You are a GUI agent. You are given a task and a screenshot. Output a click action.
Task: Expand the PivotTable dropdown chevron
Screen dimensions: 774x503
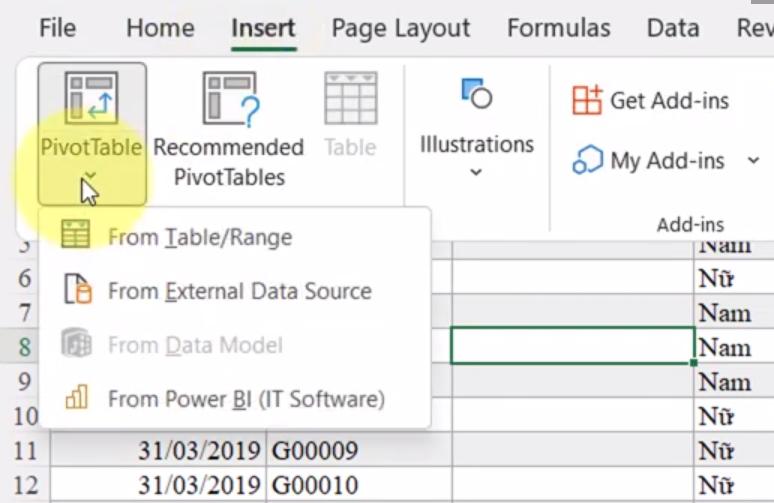tap(90, 175)
